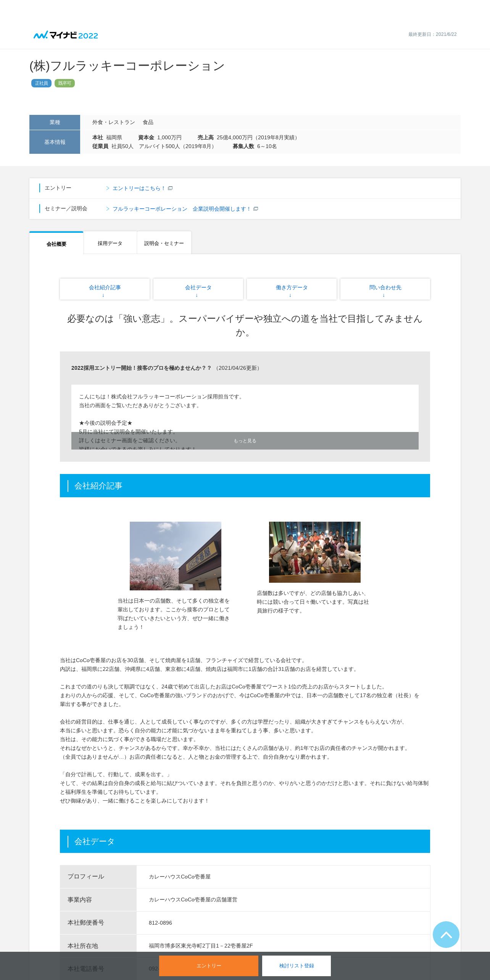The image size is (490, 980).
Task: Click the 既卒可 badge
Action: pos(64,83)
